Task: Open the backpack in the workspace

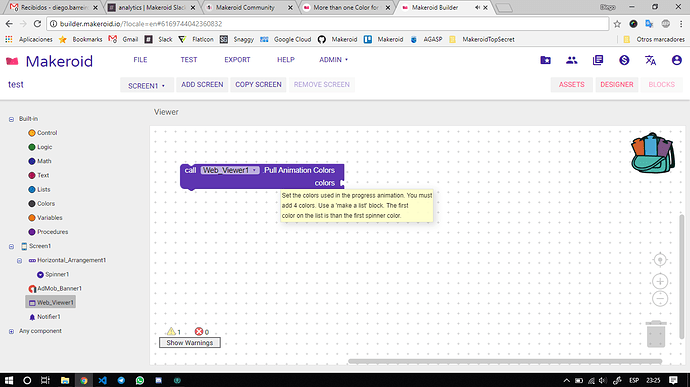Action: 652,153
